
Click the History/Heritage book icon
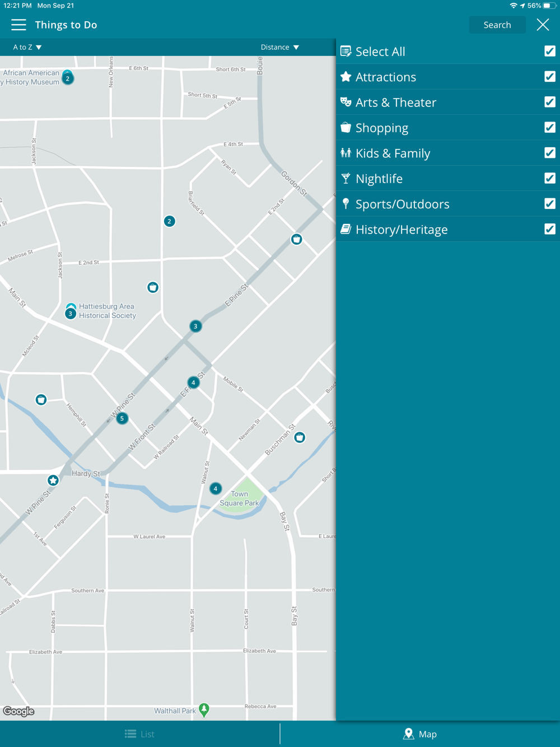[x=346, y=229]
